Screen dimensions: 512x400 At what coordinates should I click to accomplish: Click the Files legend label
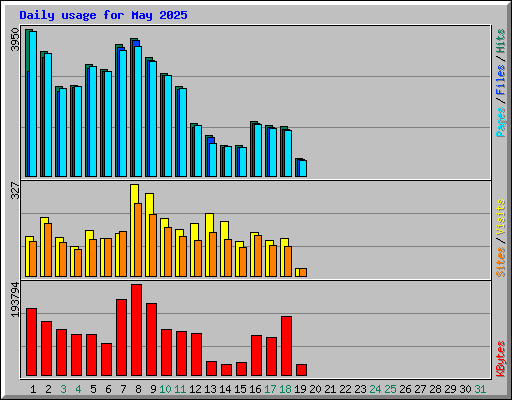point(501,79)
